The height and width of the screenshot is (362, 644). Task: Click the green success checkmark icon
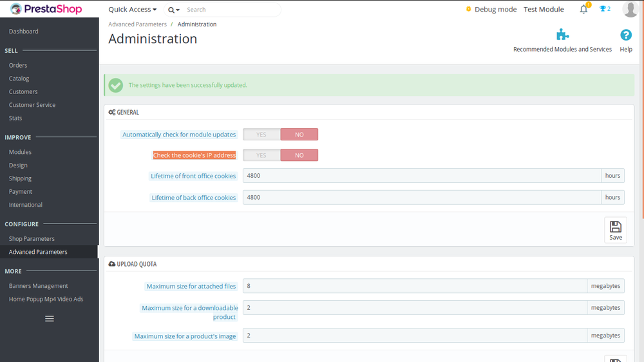click(116, 85)
